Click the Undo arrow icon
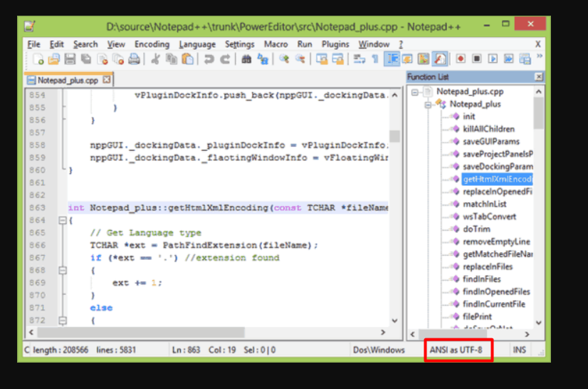 click(x=209, y=59)
